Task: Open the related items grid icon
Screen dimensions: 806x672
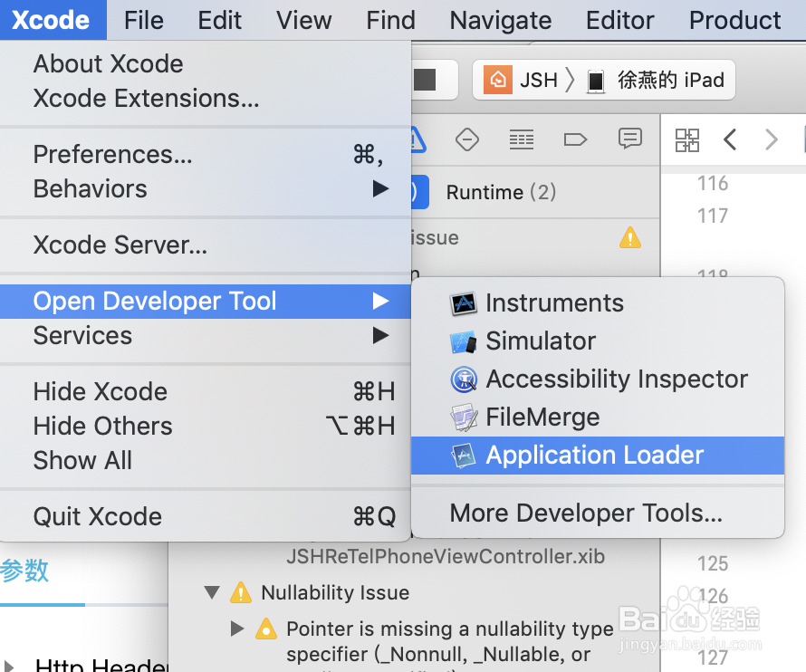Action: (x=687, y=139)
